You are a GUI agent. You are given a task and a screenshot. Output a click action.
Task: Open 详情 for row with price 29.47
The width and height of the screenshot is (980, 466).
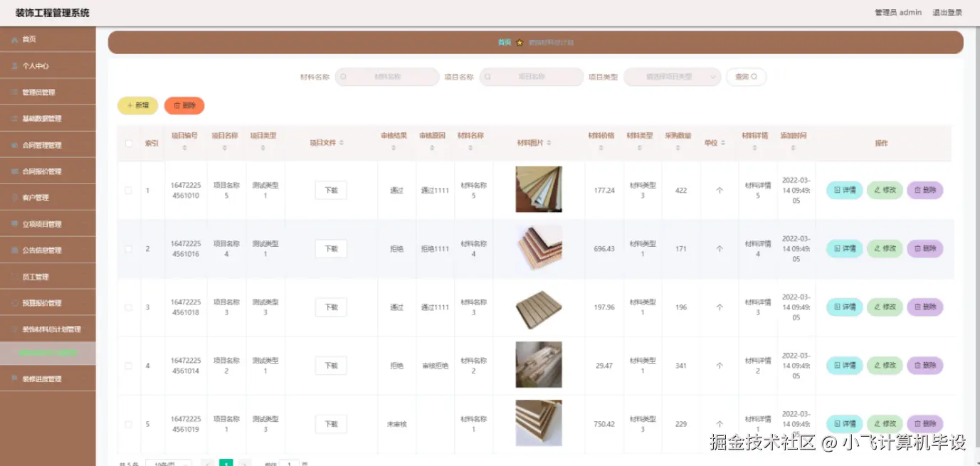845,365
